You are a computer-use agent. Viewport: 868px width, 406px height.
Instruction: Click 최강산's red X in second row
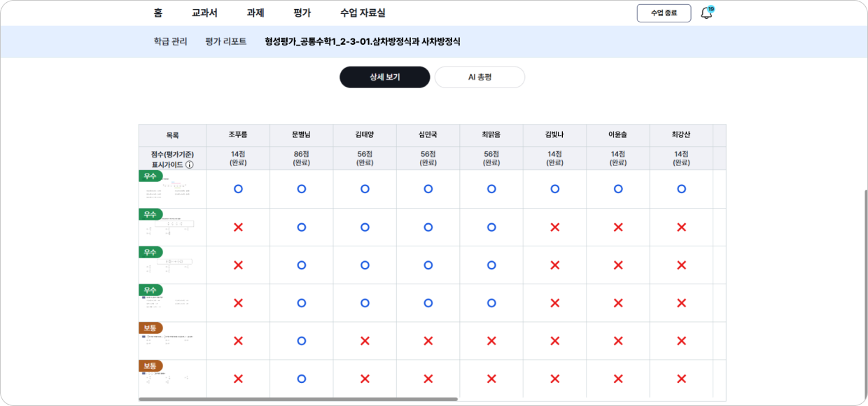pyautogui.click(x=681, y=227)
